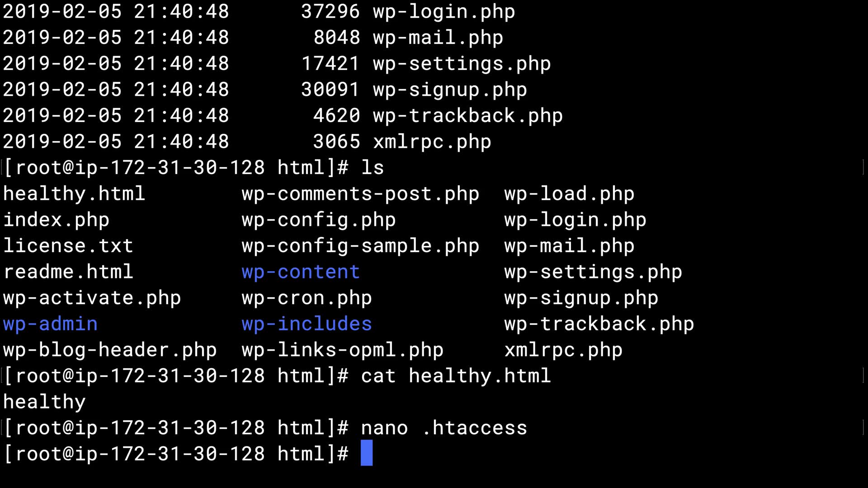Select the wp-load.php filename
The height and width of the screenshot is (488, 868).
569,194
